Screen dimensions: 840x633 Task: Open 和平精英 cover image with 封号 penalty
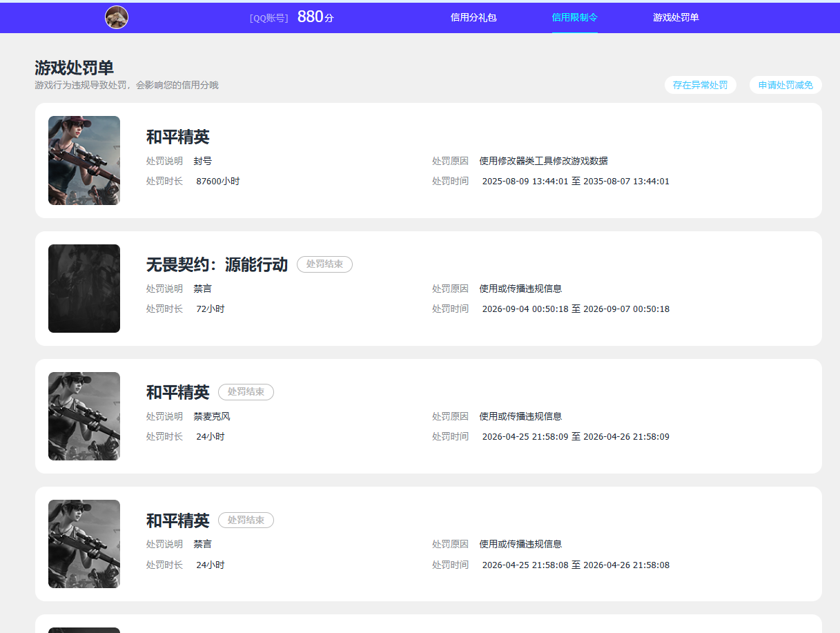click(x=84, y=160)
